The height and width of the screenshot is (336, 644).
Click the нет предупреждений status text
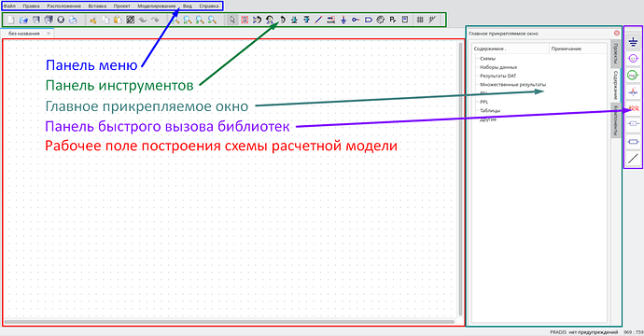(x=593, y=332)
